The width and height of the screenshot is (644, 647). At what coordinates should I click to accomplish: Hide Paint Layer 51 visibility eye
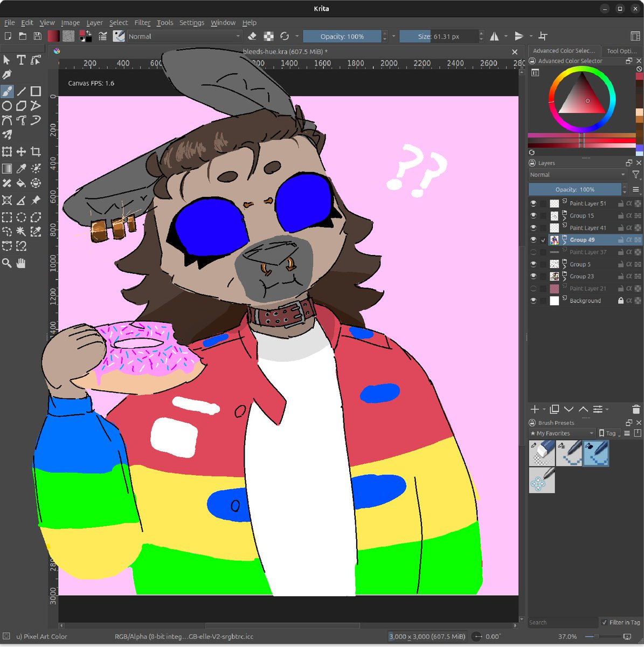pyautogui.click(x=534, y=203)
